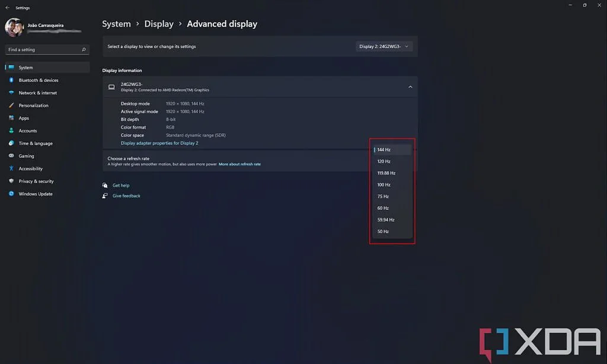Click Standard dynamic range (SDR) value
The image size is (607, 364).
(196, 135)
